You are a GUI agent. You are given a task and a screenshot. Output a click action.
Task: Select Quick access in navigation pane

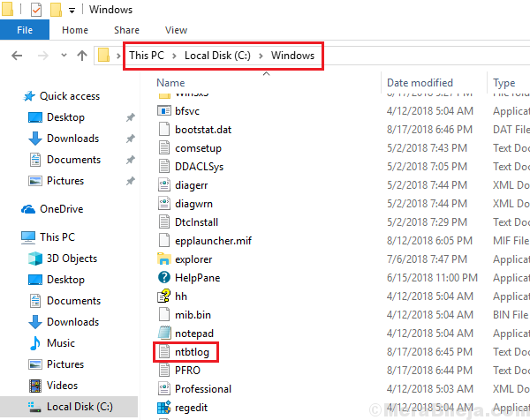[x=70, y=96]
